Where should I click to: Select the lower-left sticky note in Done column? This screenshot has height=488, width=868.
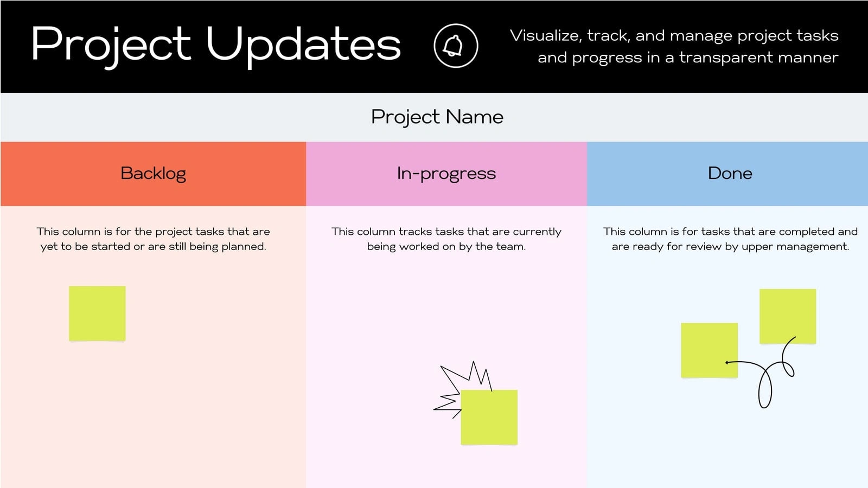(x=709, y=350)
